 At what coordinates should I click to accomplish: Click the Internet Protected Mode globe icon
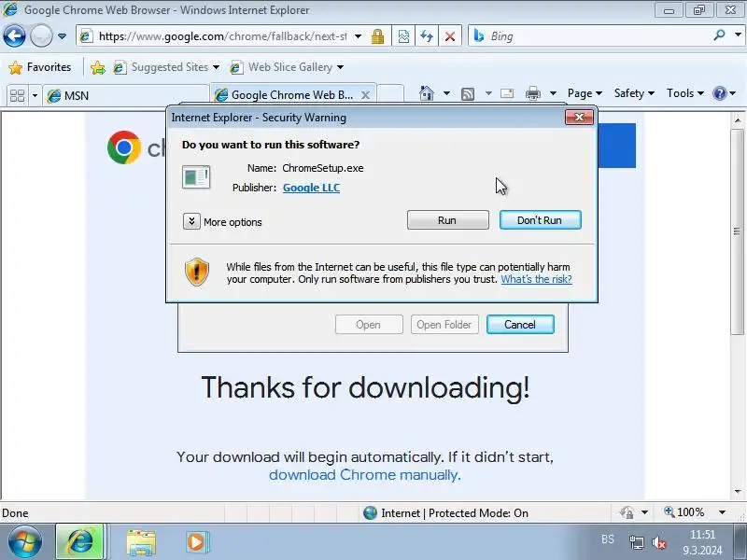(x=370, y=512)
